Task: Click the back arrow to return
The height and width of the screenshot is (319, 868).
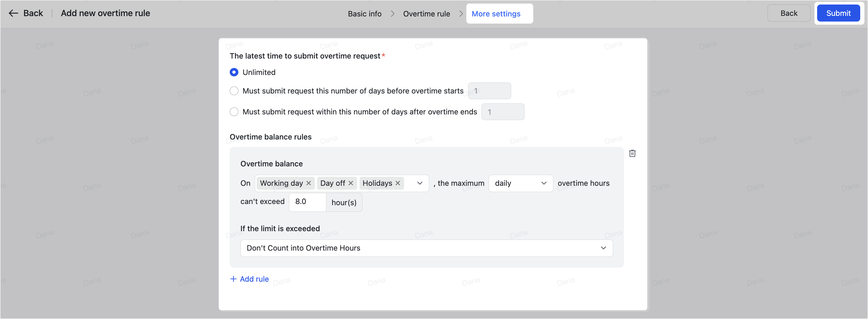Action: pyautogui.click(x=13, y=13)
